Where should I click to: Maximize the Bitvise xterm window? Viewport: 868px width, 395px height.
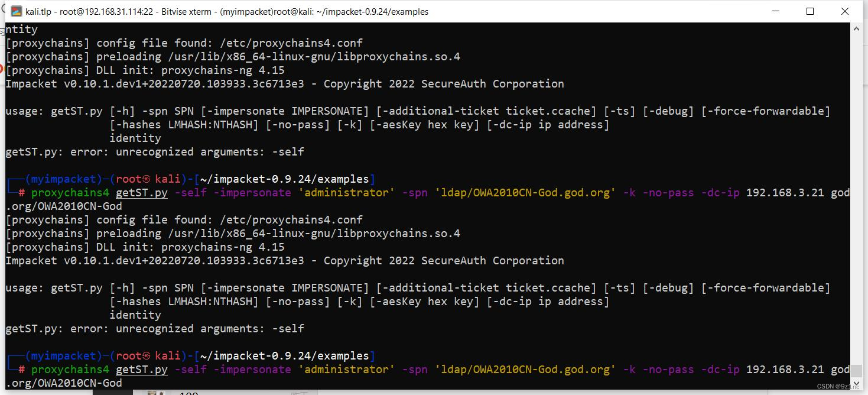[810, 11]
